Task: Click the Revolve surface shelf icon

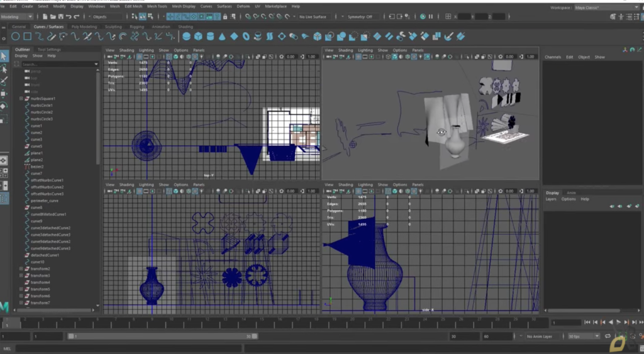Action: pyautogui.click(x=258, y=36)
